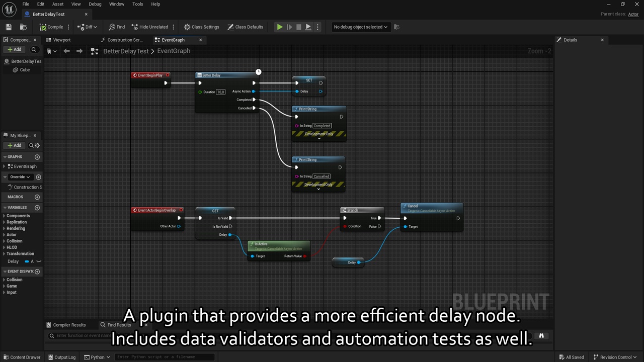Add a new macro with the plus icon
This screenshot has height=362, width=644.
37,197
